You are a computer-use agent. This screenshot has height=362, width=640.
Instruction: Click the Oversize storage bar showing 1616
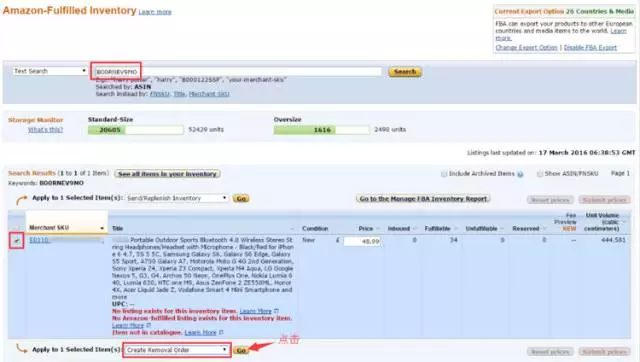click(x=322, y=130)
